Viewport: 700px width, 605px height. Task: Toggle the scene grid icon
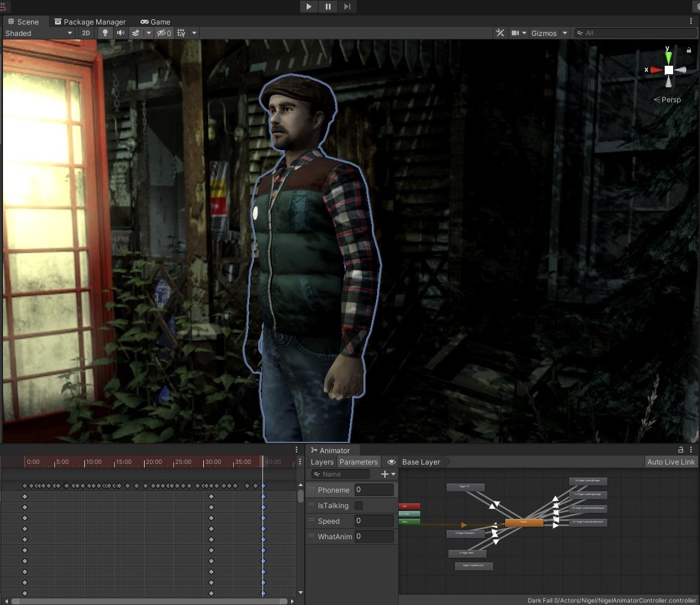pyautogui.click(x=181, y=33)
